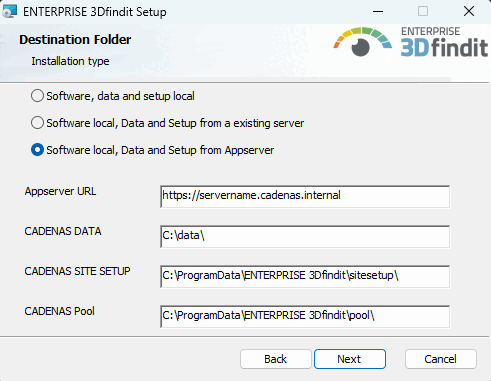Click the "CADENAS SITE SETUP" label
491x381 pixels.
[77, 271]
